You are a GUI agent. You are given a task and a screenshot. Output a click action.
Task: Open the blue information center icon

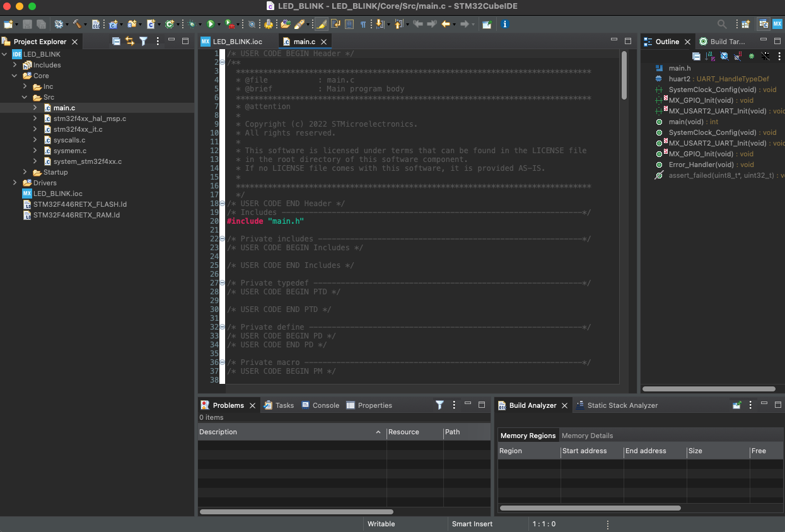pos(504,24)
